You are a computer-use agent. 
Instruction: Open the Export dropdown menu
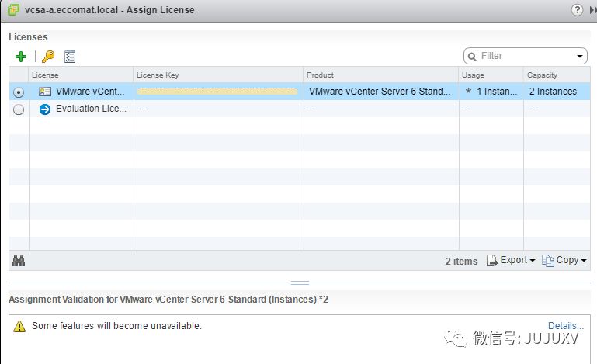coord(511,261)
